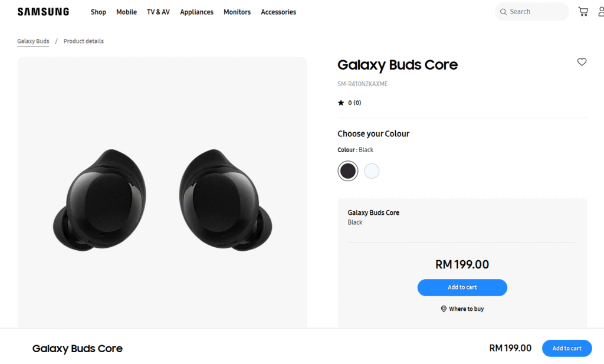
Task: Go to the Accessories menu
Action: click(x=278, y=12)
